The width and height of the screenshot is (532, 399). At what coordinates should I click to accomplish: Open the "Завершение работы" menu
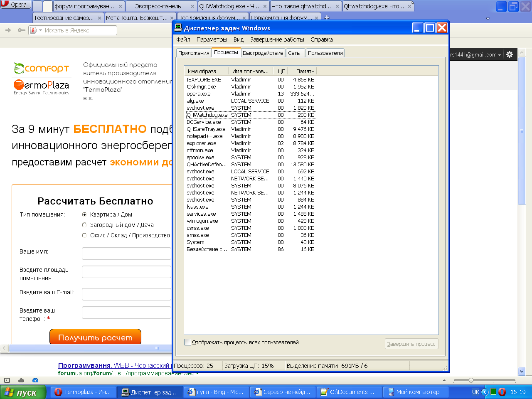click(277, 39)
